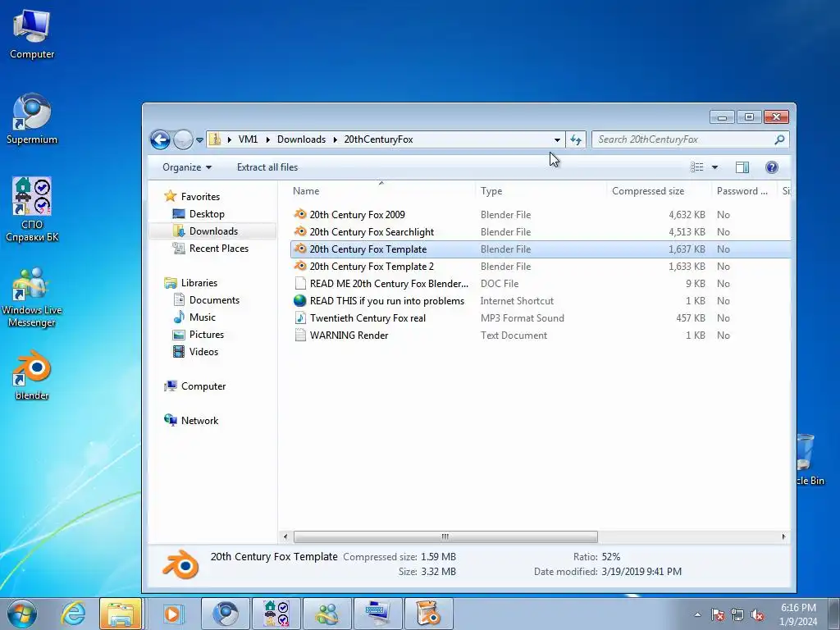Click the horizontal scrollbar thumb
This screenshot has width=840, height=630.
pos(445,536)
